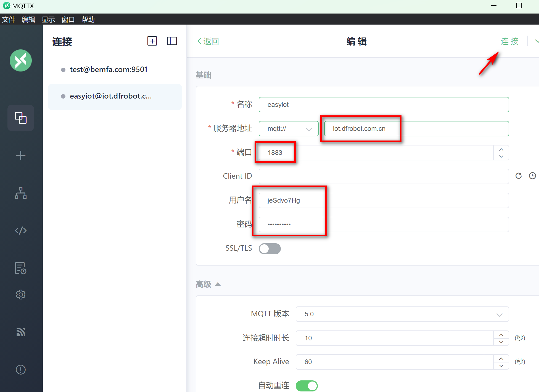
Task: Disable the auto reconnect switch
Action: [x=307, y=386]
